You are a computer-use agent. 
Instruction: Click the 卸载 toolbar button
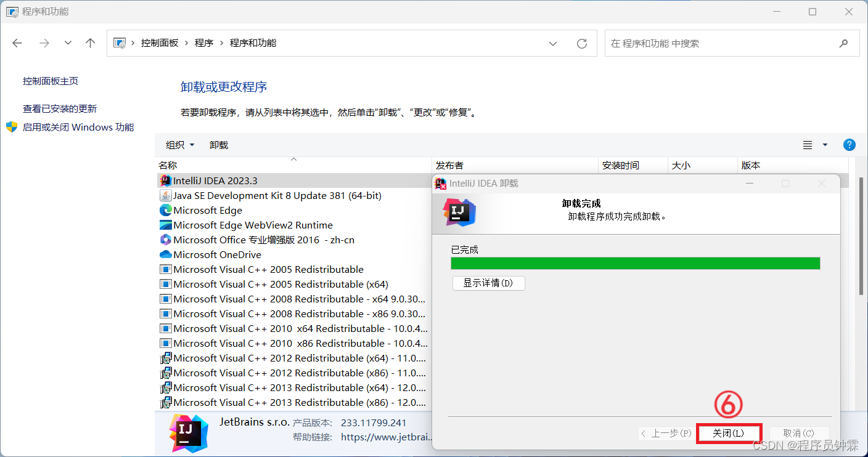coord(219,145)
